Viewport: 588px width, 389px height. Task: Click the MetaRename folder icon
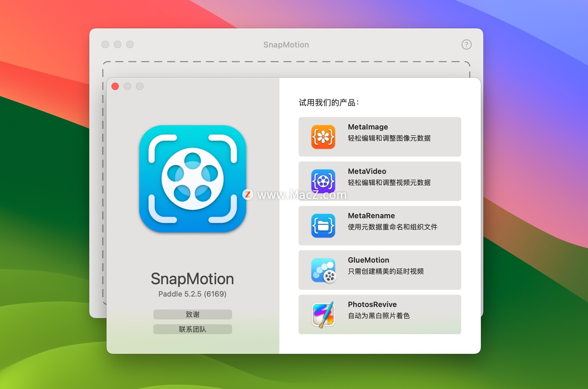[x=323, y=226]
